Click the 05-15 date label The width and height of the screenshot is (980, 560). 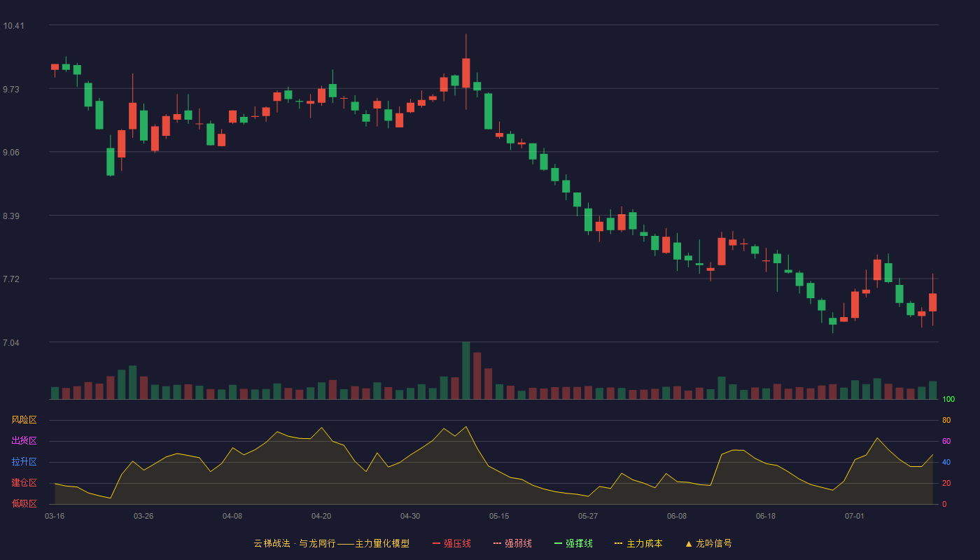pyautogui.click(x=499, y=516)
